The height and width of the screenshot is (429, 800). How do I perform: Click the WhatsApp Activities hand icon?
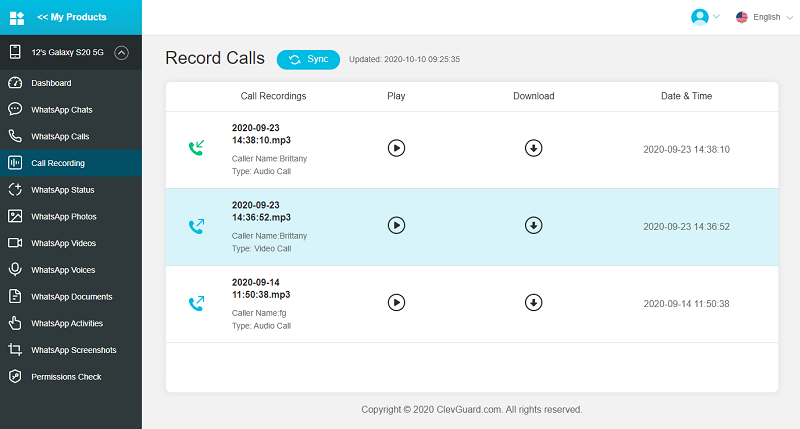15,322
